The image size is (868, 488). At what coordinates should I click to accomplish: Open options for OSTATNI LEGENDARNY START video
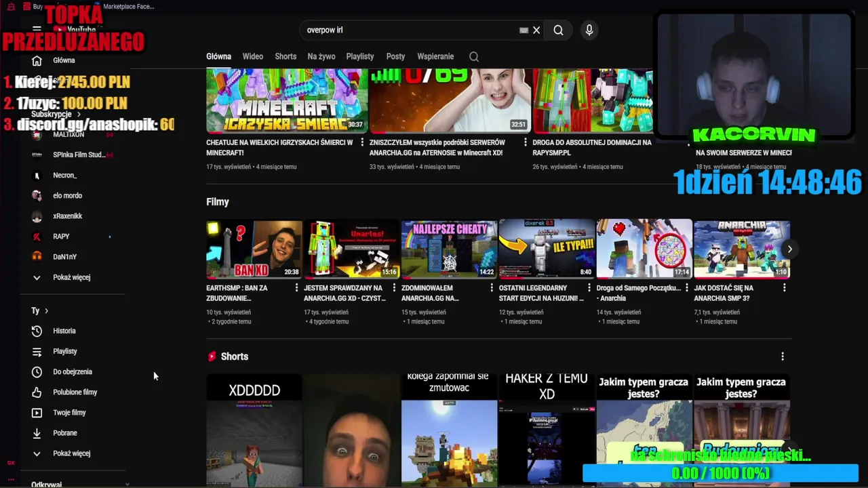coord(589,288)
